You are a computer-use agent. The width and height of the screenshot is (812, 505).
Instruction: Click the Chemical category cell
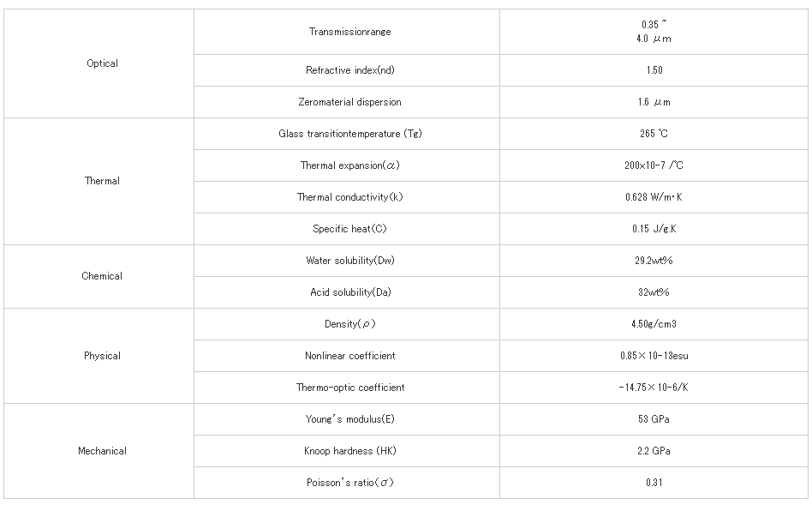[102, 276]
